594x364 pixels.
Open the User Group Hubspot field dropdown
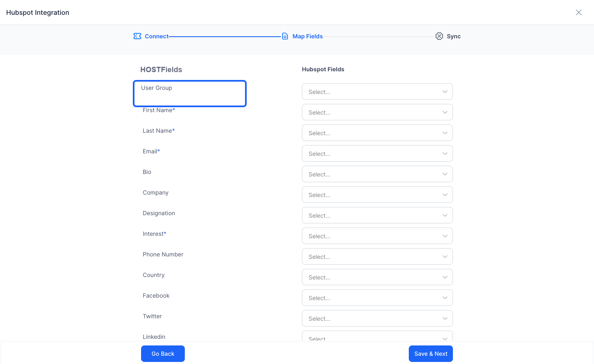coord(377,92)
